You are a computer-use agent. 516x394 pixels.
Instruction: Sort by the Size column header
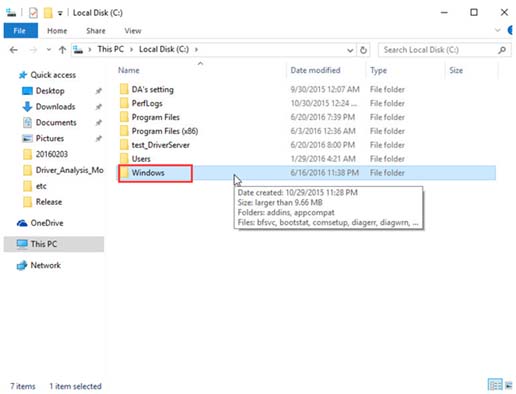click(456, 70)
